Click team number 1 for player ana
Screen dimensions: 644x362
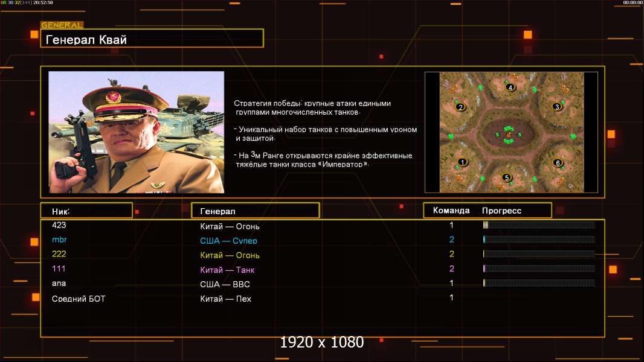pyautogui.click(x=451, y=283)
